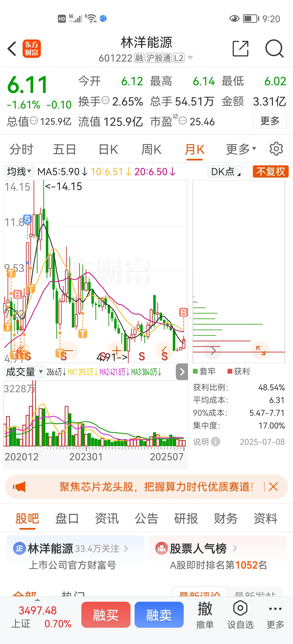Expand the 成交量 indicator dropdown
Screen dimensions: 293x644
(24, 372)
